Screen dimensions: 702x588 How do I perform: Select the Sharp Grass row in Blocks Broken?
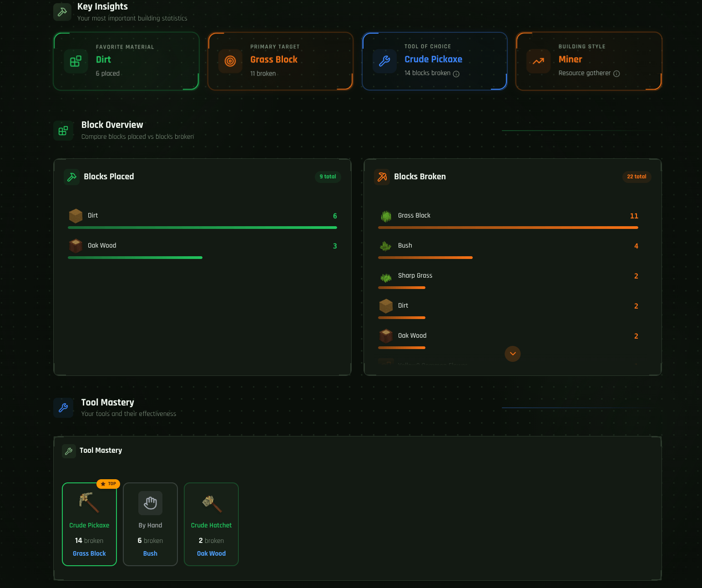pos(508,276)
